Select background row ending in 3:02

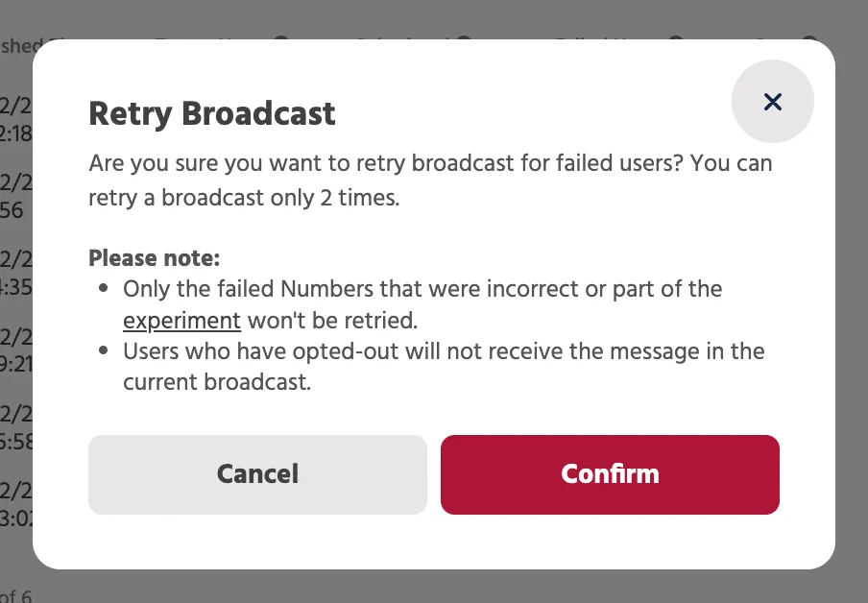[x=16, y=506]
